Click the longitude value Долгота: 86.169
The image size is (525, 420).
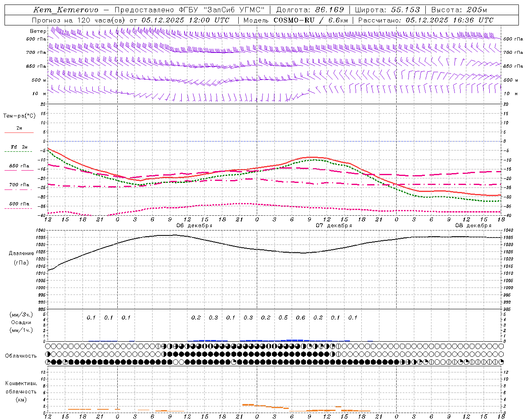(x=310, y=10)
